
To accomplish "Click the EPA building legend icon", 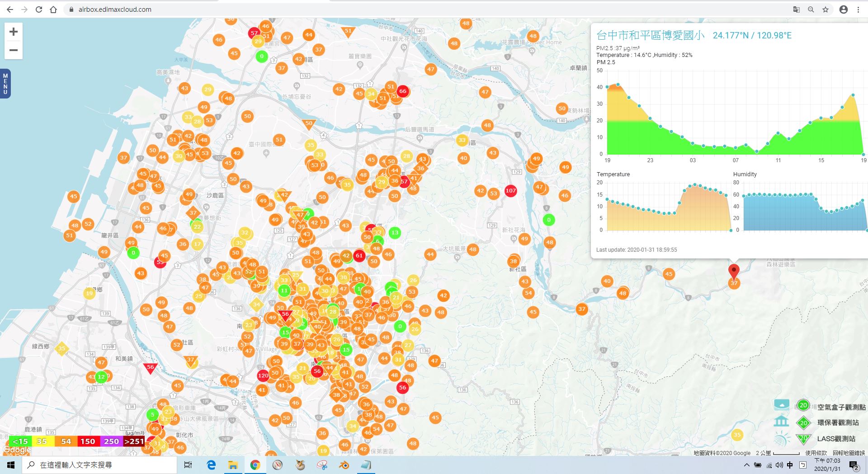I will tap(781, 421).
